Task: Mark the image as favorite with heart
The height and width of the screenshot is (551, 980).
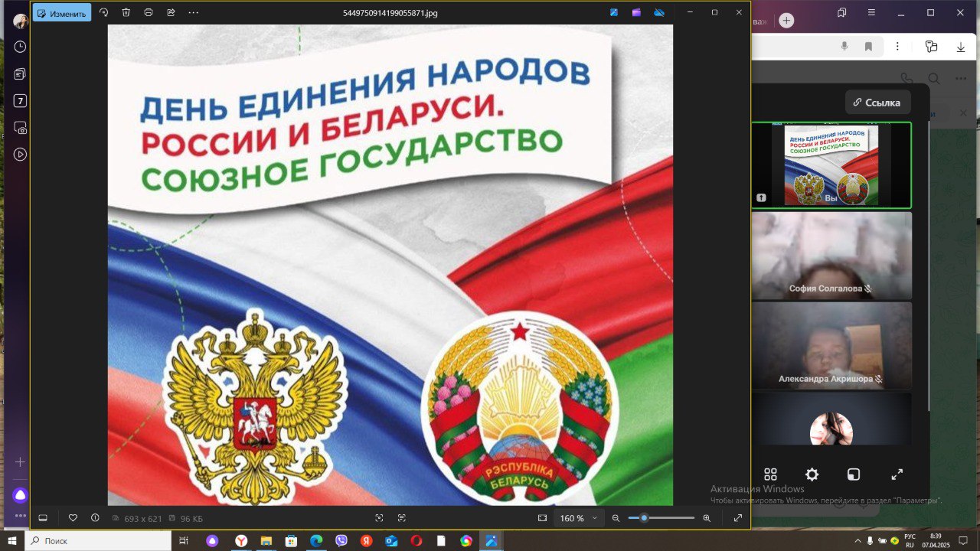Action: coord(73,518)
